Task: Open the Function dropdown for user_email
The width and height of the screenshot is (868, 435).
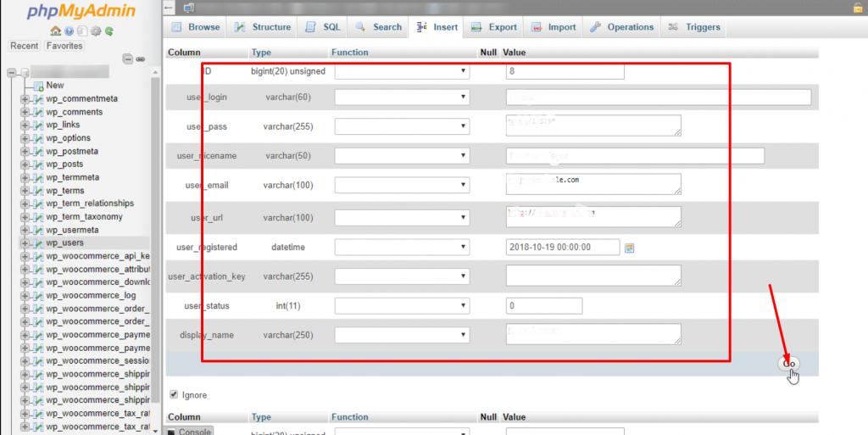Action: point(402,185)
